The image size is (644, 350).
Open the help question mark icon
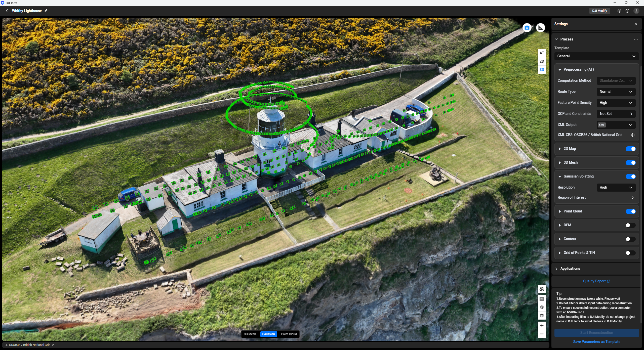click(627, 11)
